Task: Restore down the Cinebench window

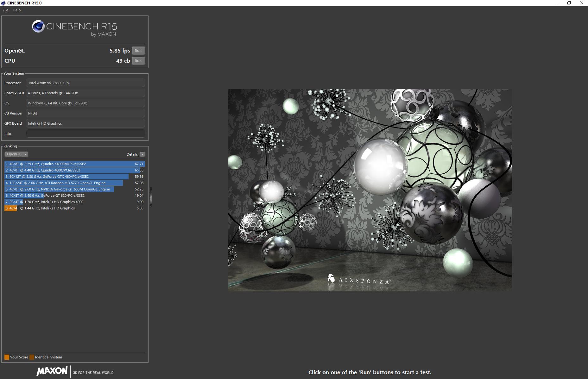Action: [569, 3]
